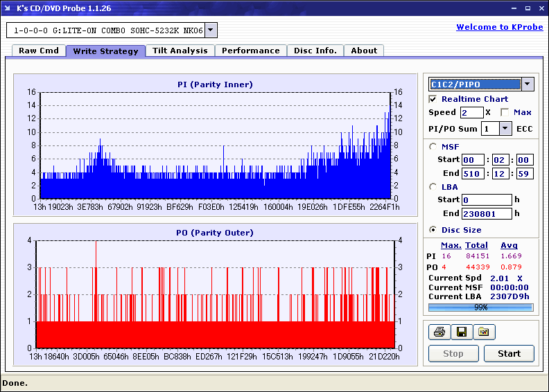
Task: Click the Speed input field
Action: point(471,112)
